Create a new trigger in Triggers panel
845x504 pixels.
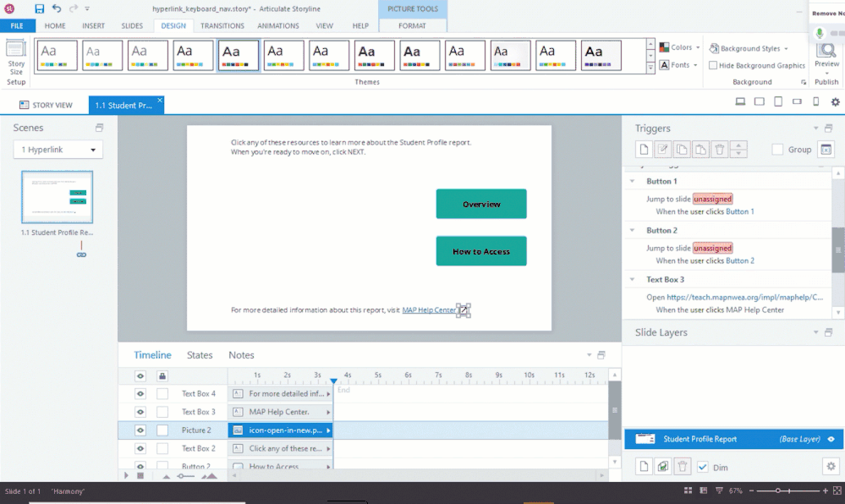tap(644, 150)
